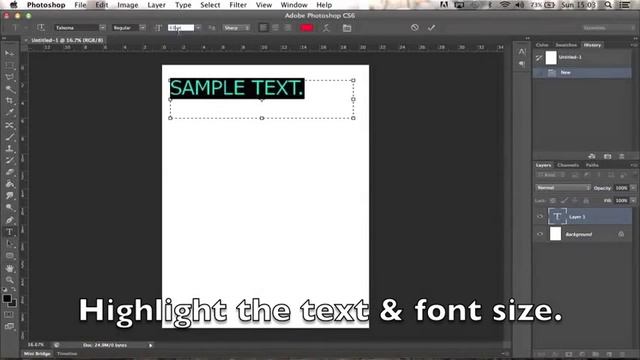Select the Quick Selection tool
640x360 pixels.
(9, 89)
